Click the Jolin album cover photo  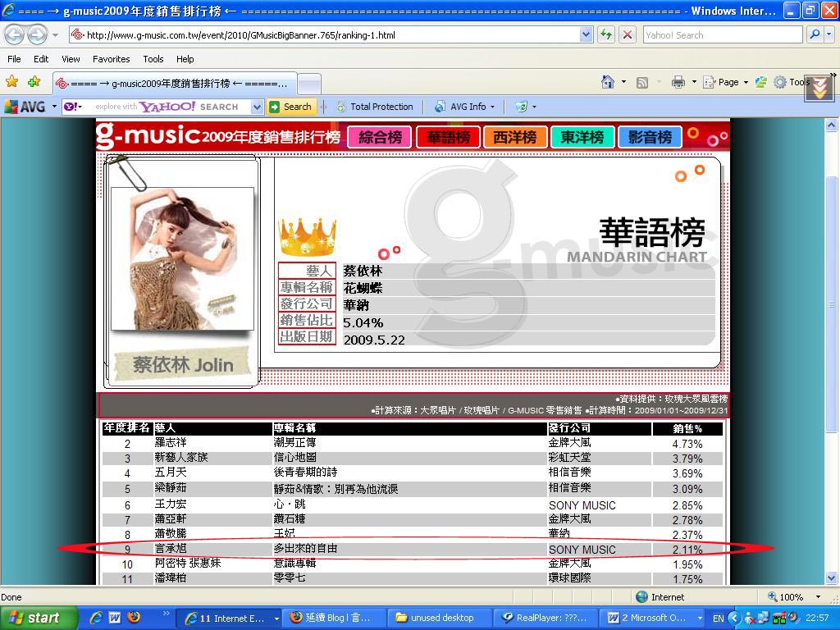(x=182, y=258)
